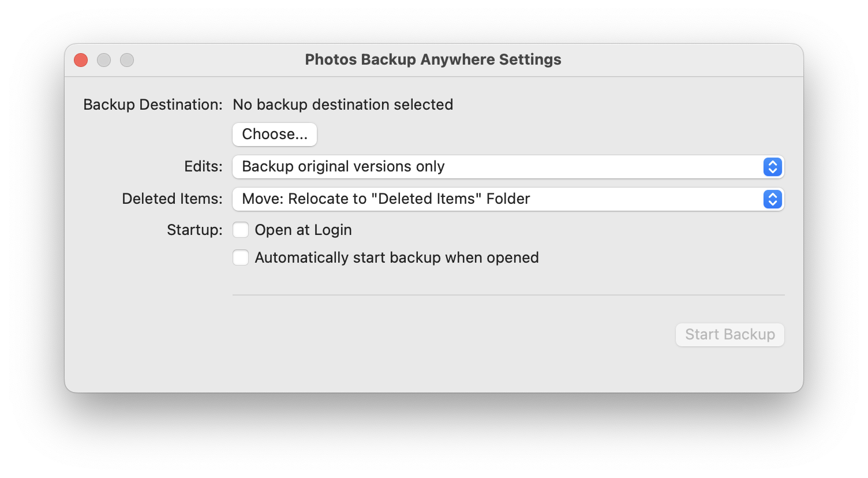Click the gray zoom window button
The height and width of the screenshot is (478, 868).
127,60
